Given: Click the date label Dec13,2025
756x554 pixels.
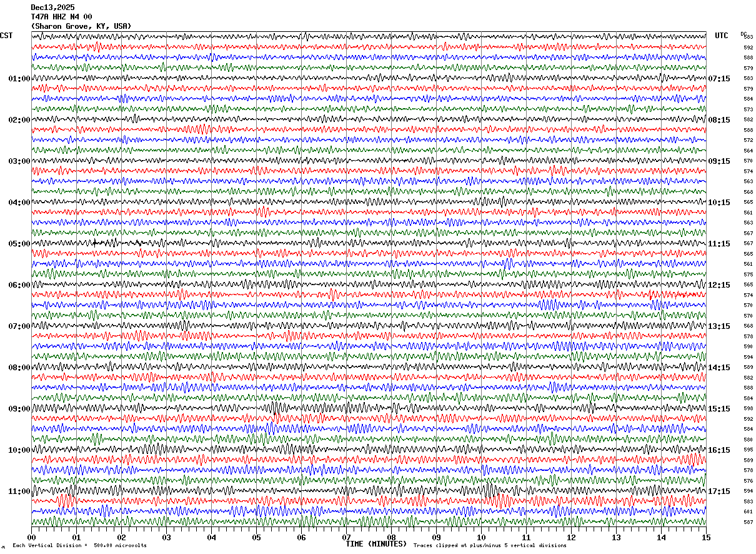Looking at the screenshot, I should (x=52, y=8).
